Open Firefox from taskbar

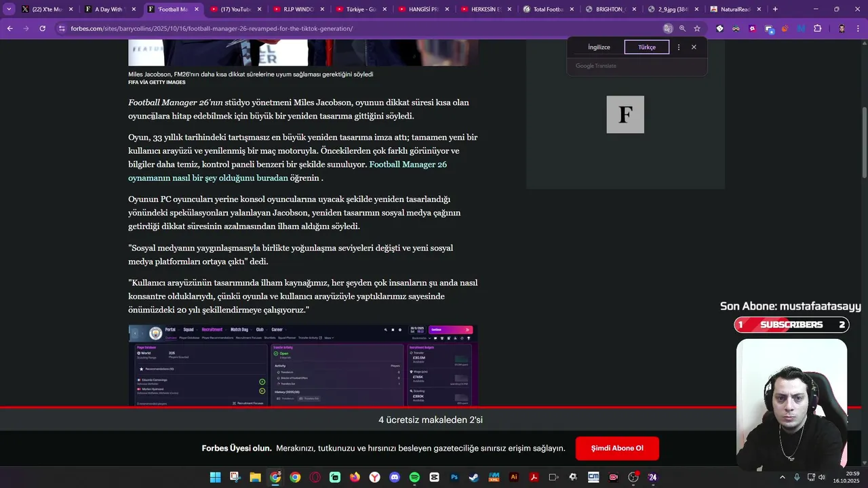355,477
